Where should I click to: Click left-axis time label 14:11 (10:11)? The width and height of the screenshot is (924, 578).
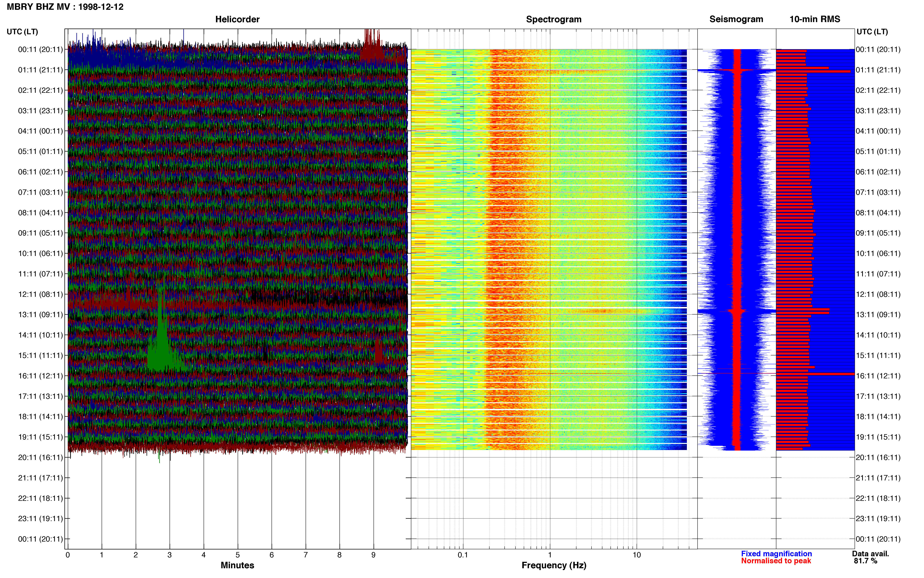41,335
